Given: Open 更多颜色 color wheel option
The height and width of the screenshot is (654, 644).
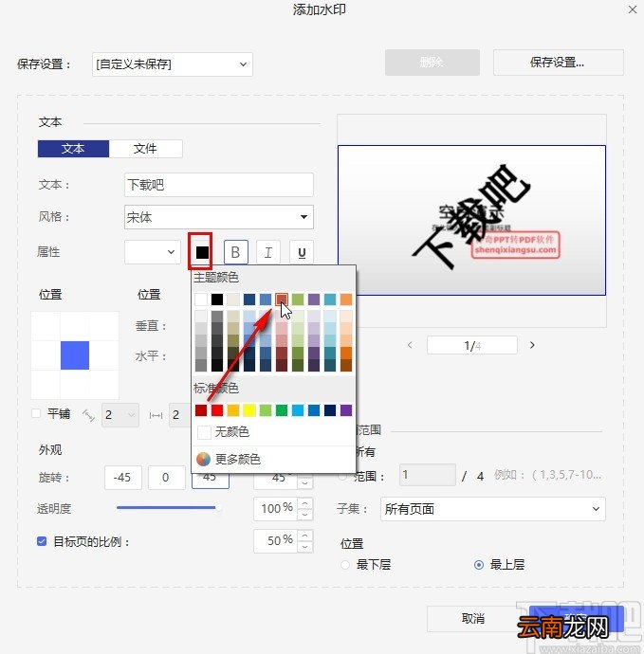Looking at the screenshot, I should 229,459.
